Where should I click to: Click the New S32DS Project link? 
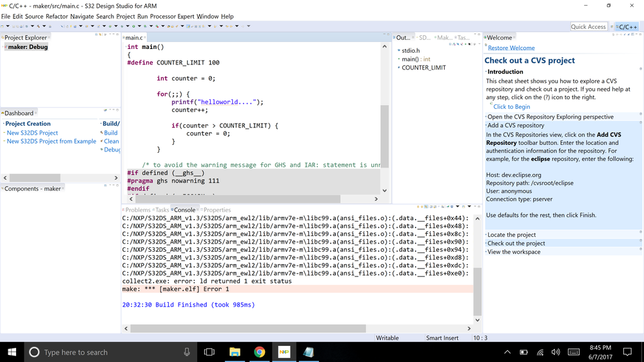pos(32,133)
